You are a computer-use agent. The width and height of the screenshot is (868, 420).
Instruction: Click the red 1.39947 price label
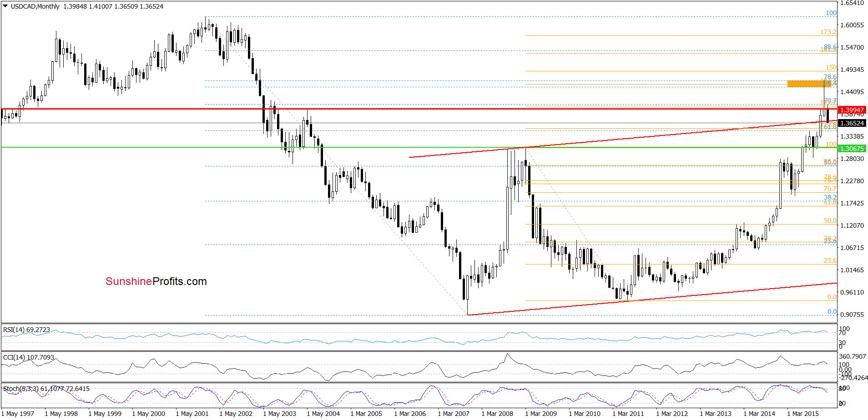click(x=852, y=110)
